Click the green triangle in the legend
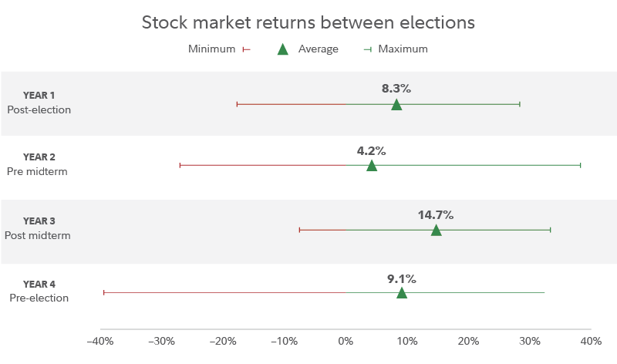This screenshot has height=364, width=617. pyautogui.click(x=282, y=49)
